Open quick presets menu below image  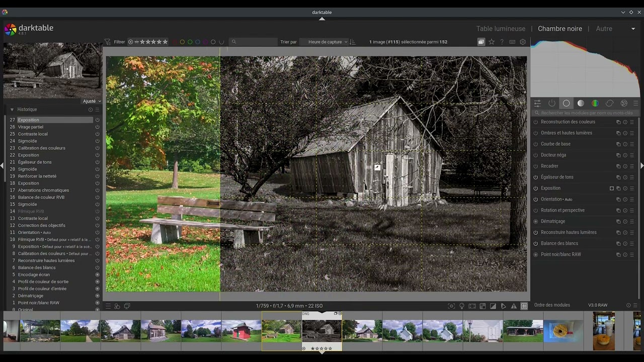click(x=108, y=306)
